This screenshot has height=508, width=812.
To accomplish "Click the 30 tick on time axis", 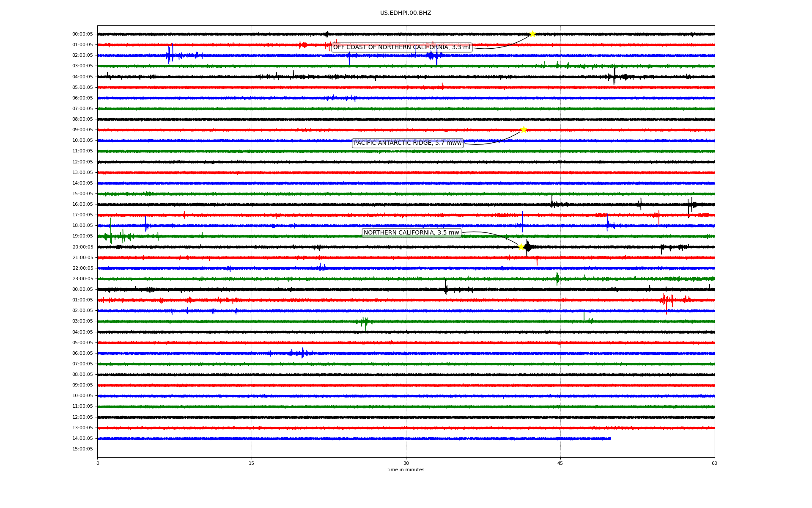I will (x=406, y=463).
